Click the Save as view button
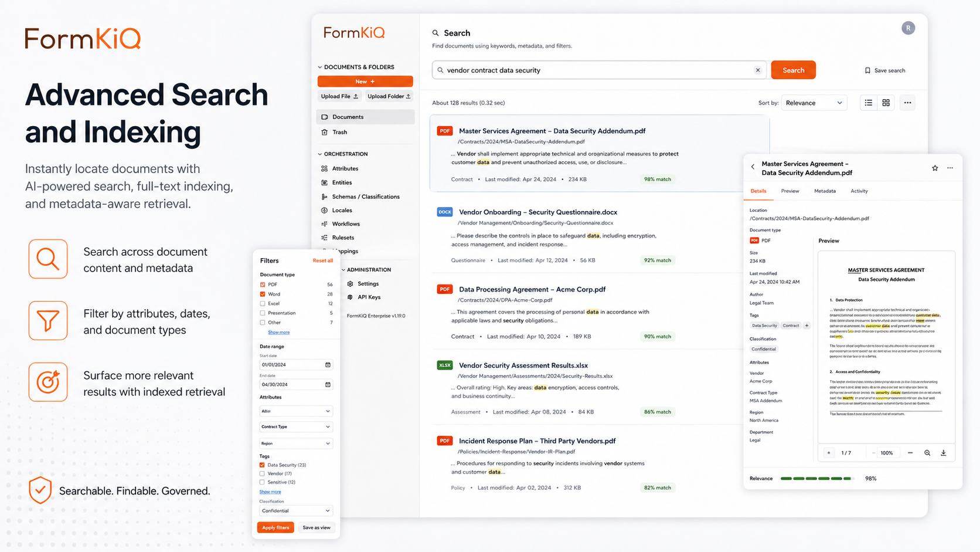 pos(317,528)
